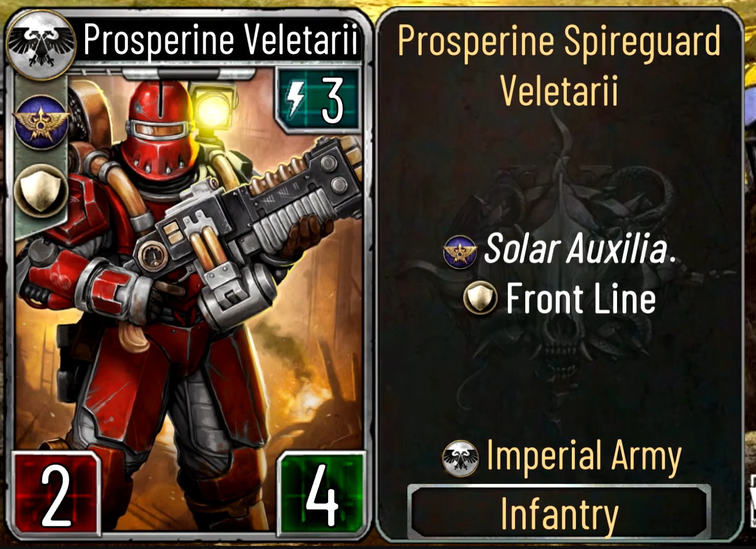Screen dimensions: 756x549
Task: Open the Imperial Army faction link
Action: [584, 457]
